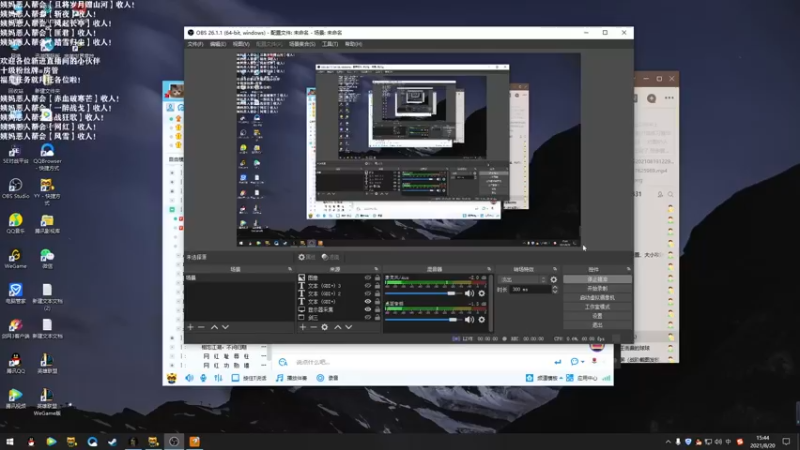Move the scene up with arrow icon
The height and width of the screenshot is (450, 800).
[214, 327]
